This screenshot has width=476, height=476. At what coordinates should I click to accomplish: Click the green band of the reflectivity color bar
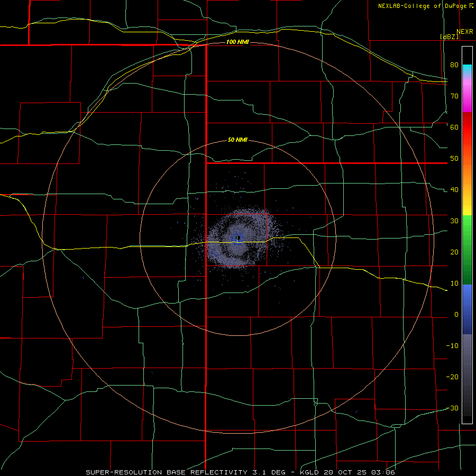coord(467,250)
